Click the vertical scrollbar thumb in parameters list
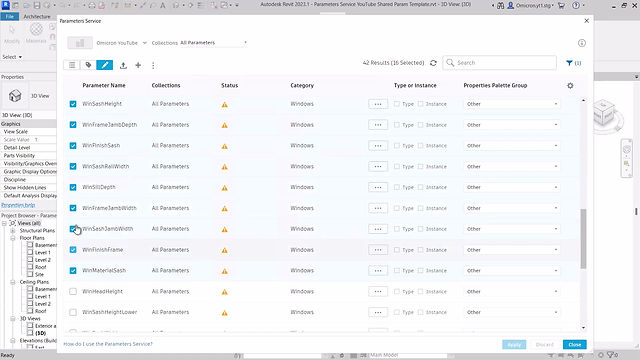 [583, 239]
